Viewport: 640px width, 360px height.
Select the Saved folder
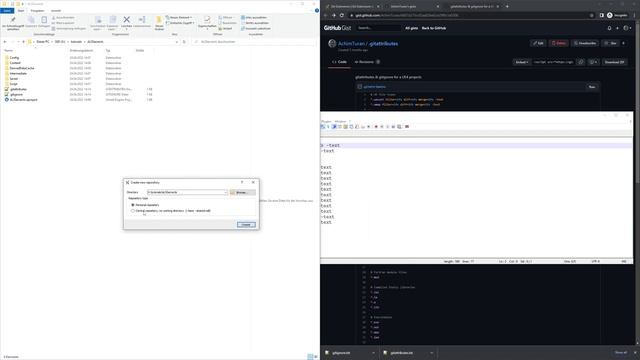click(x=14, y=78)
